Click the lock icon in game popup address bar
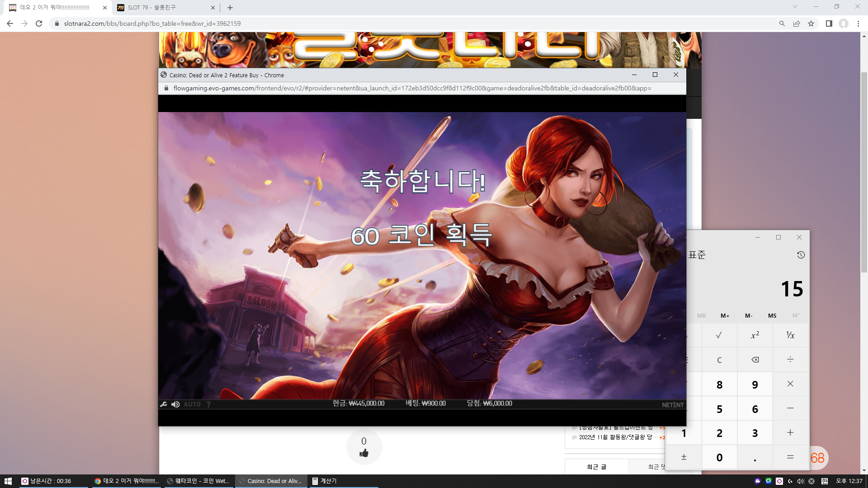This screenshot has height=488, width=868. click(166, 88)
